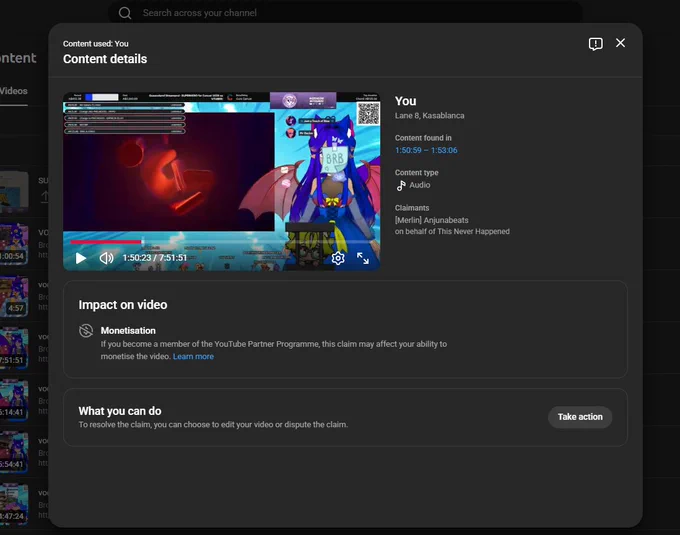The image size is (680, 535).
Task: Select the Videos tab behind dialog
Action: pos(13,91)
